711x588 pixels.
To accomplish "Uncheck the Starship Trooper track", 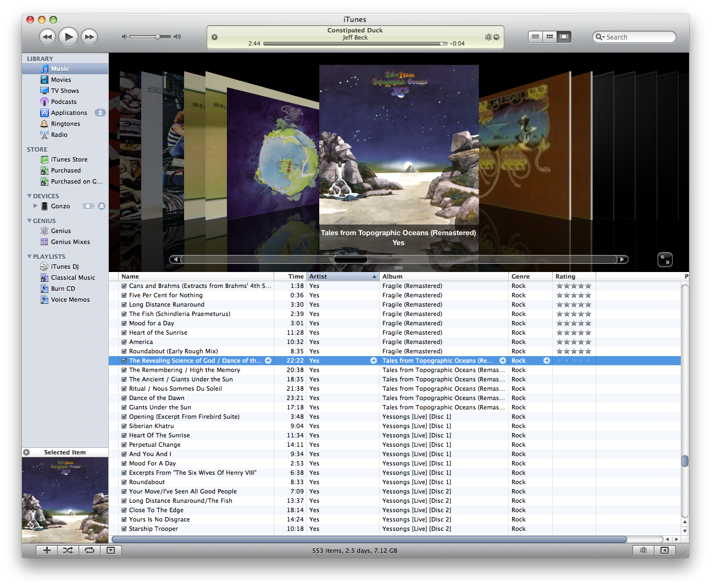I will tap(124, 529).
